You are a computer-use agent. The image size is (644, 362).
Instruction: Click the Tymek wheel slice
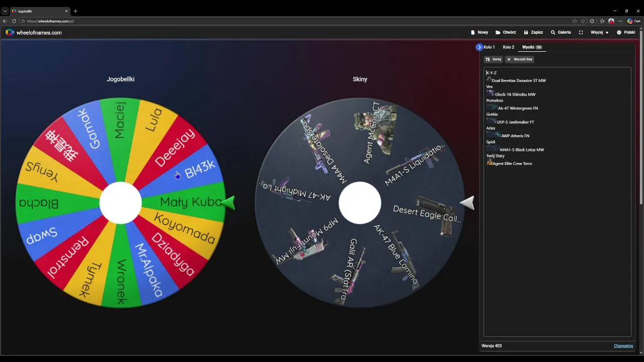pyautogui.click(x=91, y=279)
